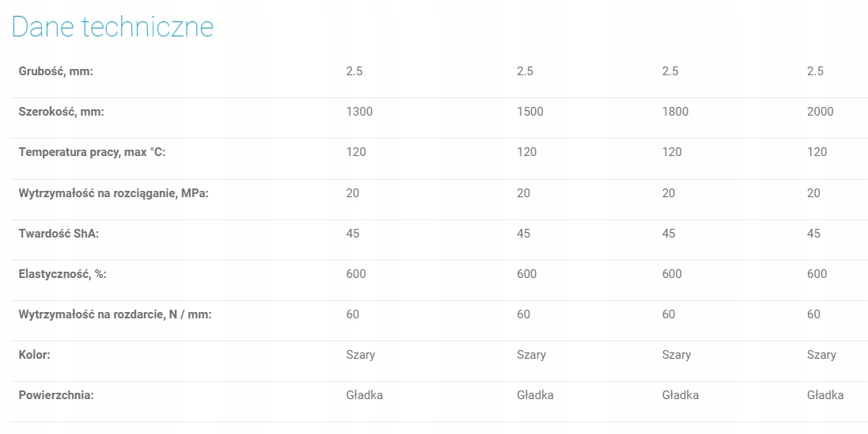Select the rightmost 'Gładka' surface value
Image resolution: width=868 pixels, height=434 pixels.
(825, 395)
